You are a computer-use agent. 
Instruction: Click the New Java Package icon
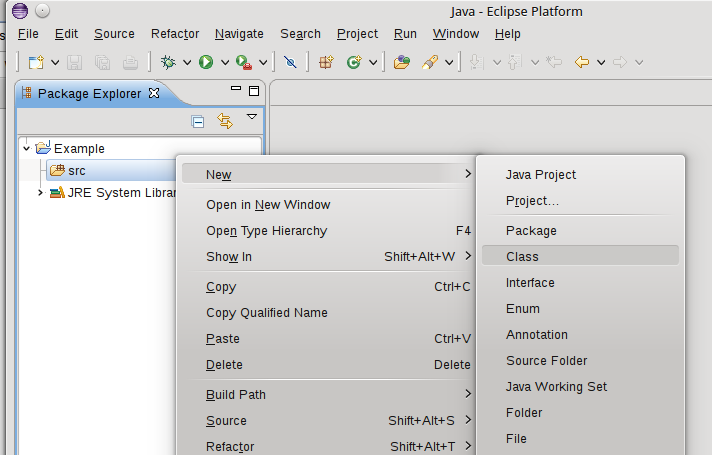point(326,62)
